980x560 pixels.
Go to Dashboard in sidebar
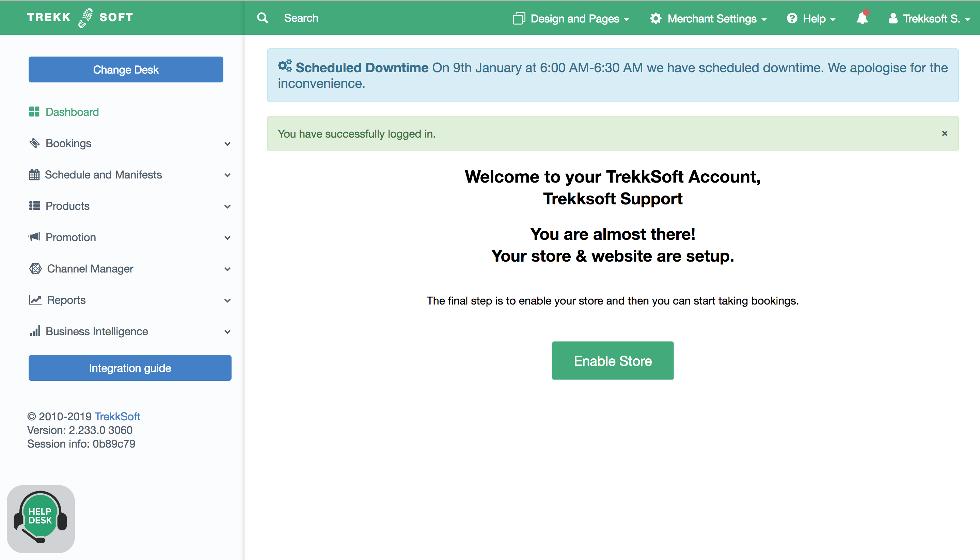(x=72, y=112)
